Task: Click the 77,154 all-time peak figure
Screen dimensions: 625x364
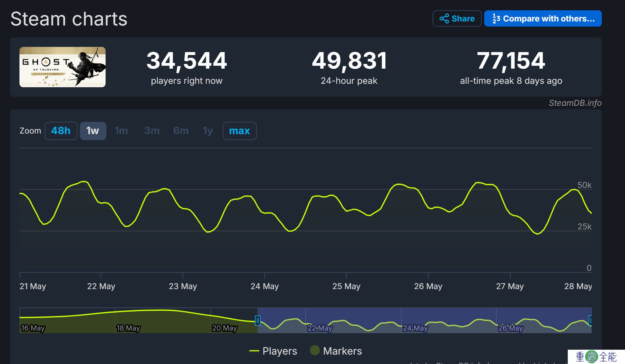Action: point(511,61)
